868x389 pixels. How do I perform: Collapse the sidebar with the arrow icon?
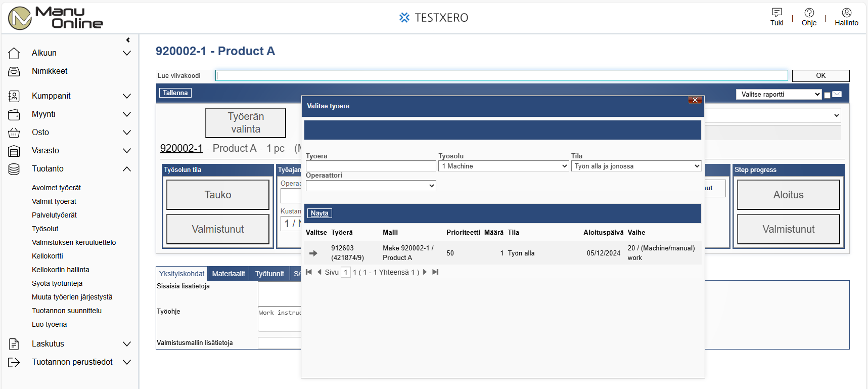pyautogui.click(x=128, y=40)
